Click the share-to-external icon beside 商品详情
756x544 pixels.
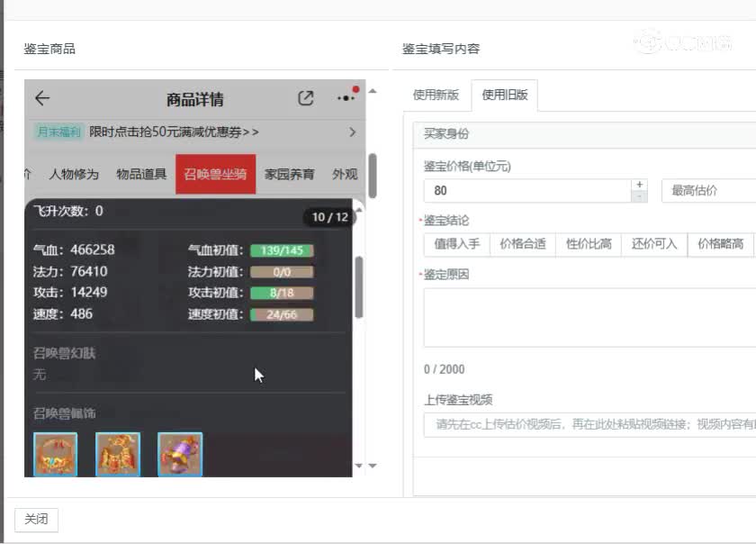[306, 98]
